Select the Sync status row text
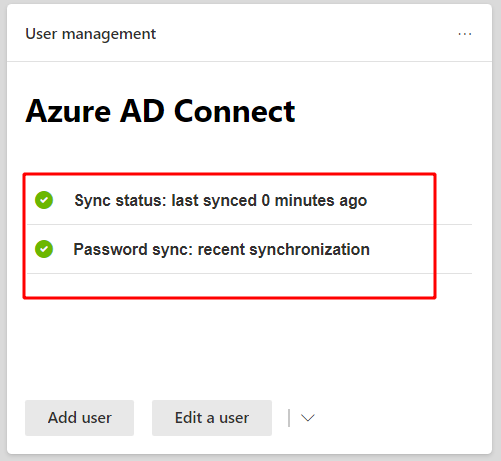 221,201
